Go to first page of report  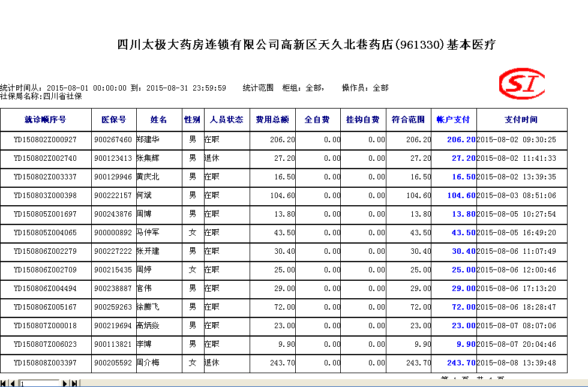click(x=4, y=383)
